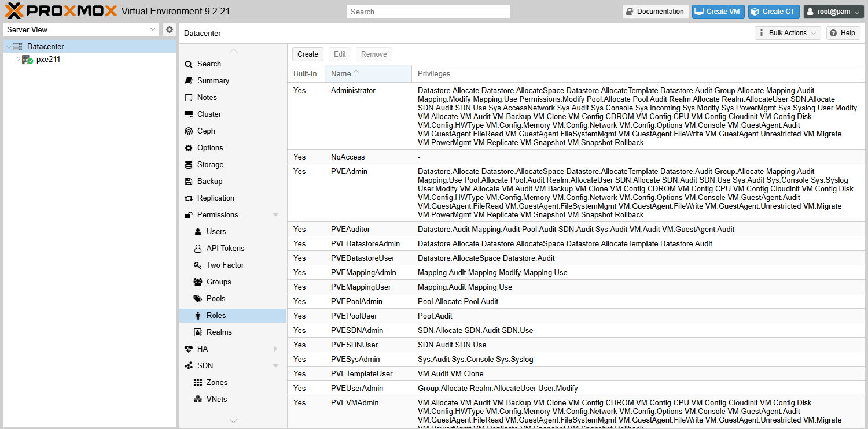
Task: Click the Replication arrows icon
Action: click(189, 198)
